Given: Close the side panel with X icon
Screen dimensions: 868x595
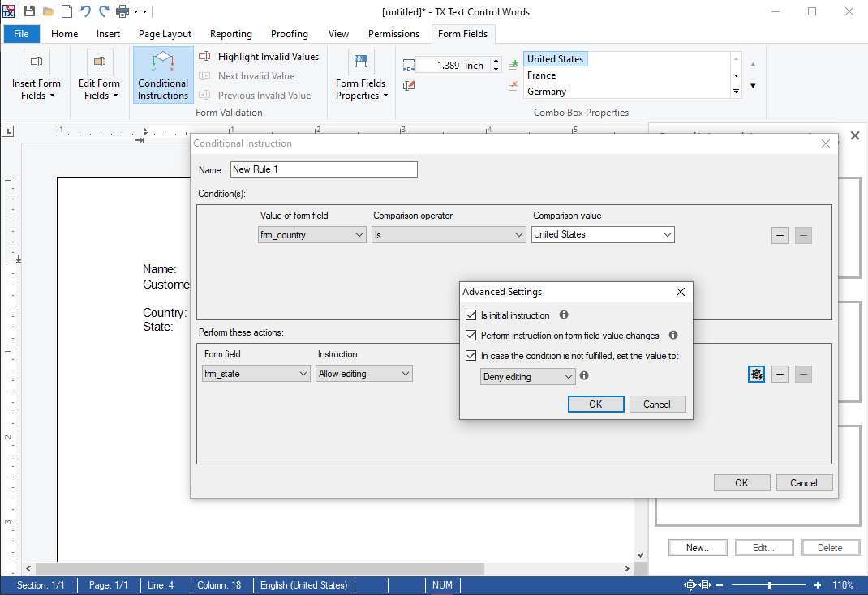Looking at the screenshot, I should click(855, 135).
